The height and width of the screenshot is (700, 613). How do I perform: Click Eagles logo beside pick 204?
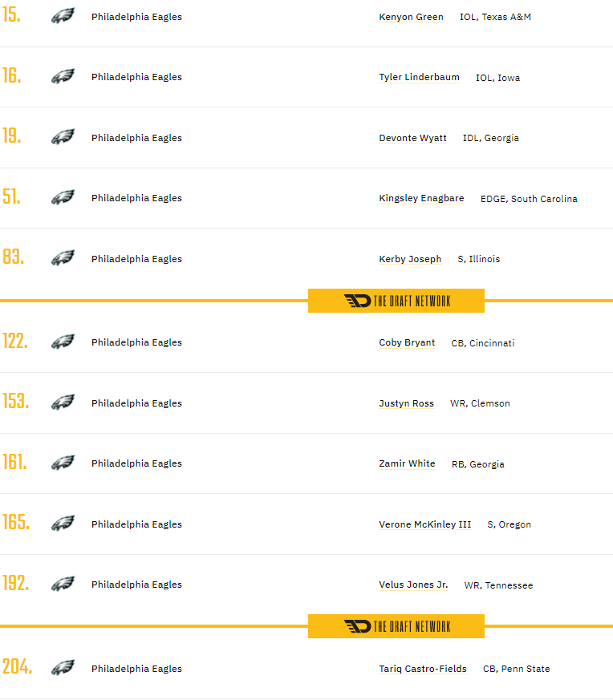[63, 668]
